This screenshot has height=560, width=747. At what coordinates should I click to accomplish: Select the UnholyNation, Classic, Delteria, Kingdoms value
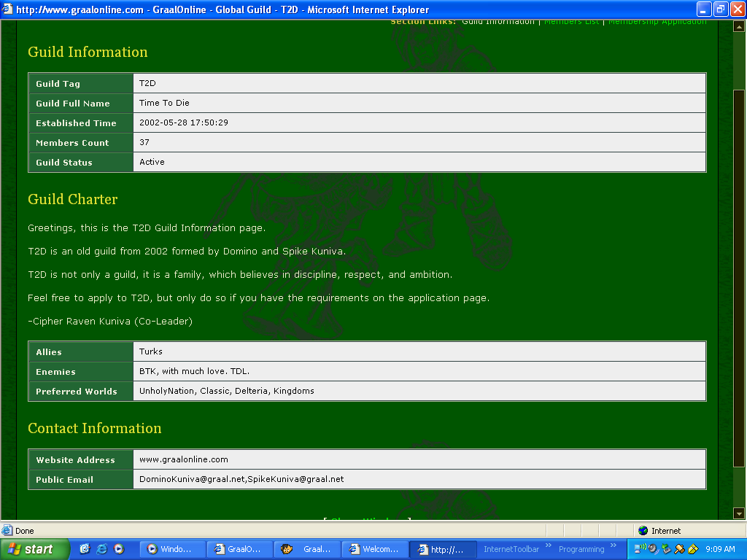click(x=227, y=391)
